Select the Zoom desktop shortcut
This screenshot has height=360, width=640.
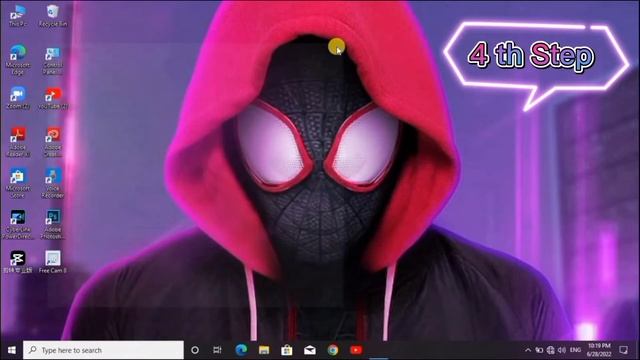click(x=18, y=98)
